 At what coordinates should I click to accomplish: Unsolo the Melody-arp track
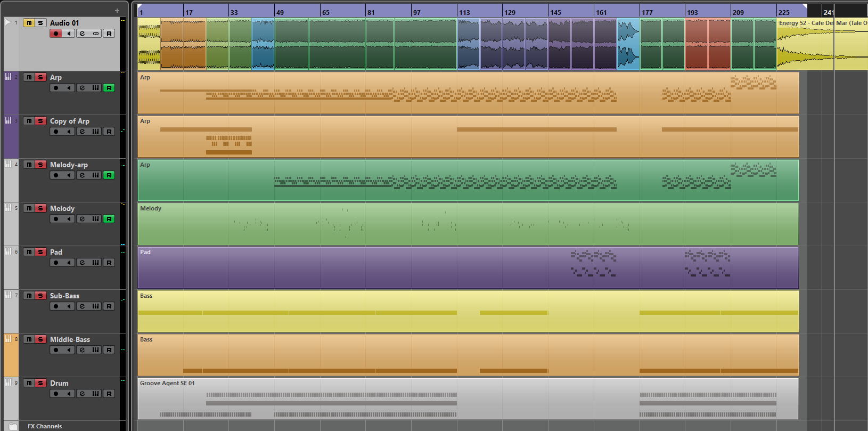pyautogui.click(x=40, y=165)
